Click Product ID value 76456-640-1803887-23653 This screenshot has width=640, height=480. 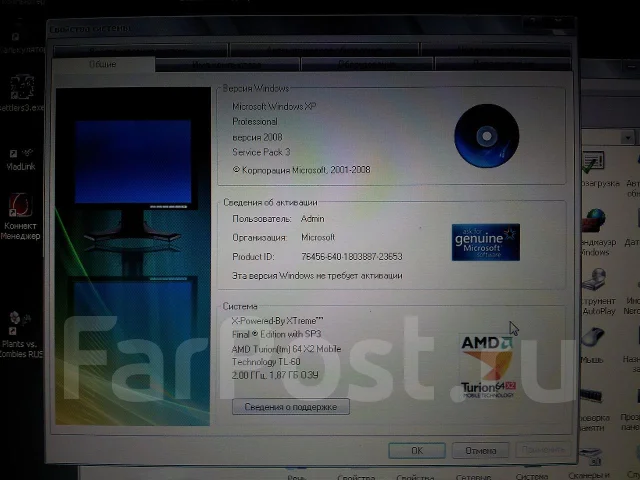pos(352,257)
